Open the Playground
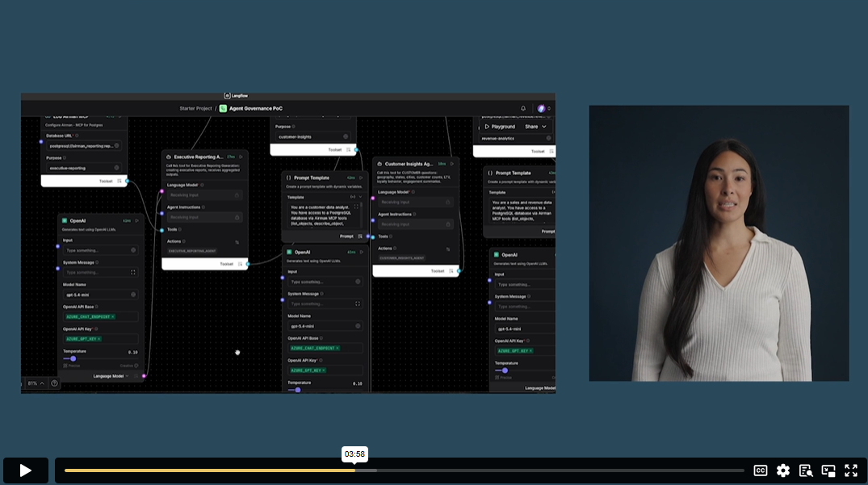The image size is (868, 485). (500, 127)
